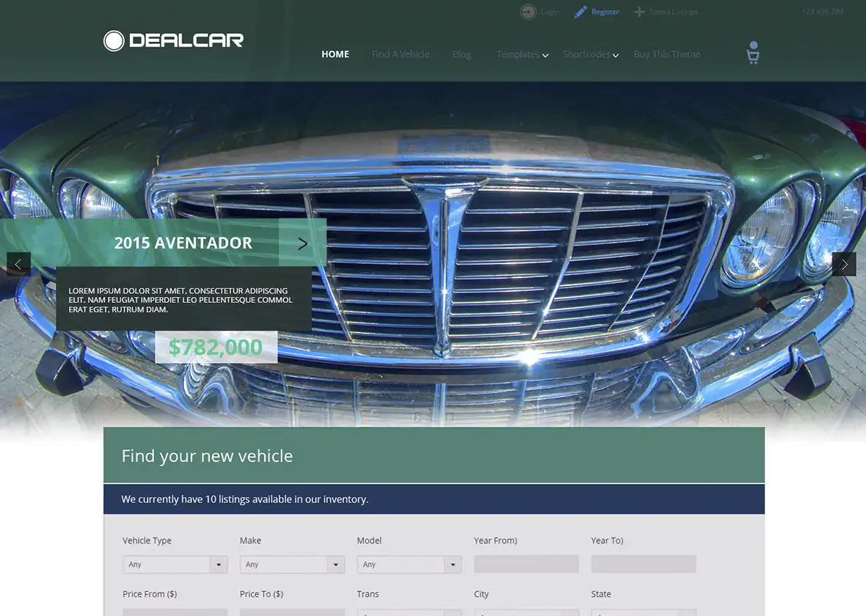Open Find A Vehicle menu item
This screenshot has width=866, height=616.
point(400,54)
